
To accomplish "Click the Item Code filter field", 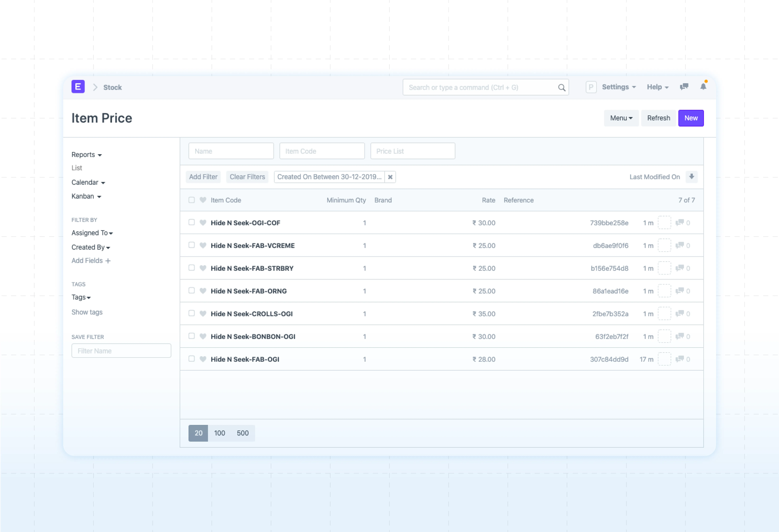I will 322,151.
